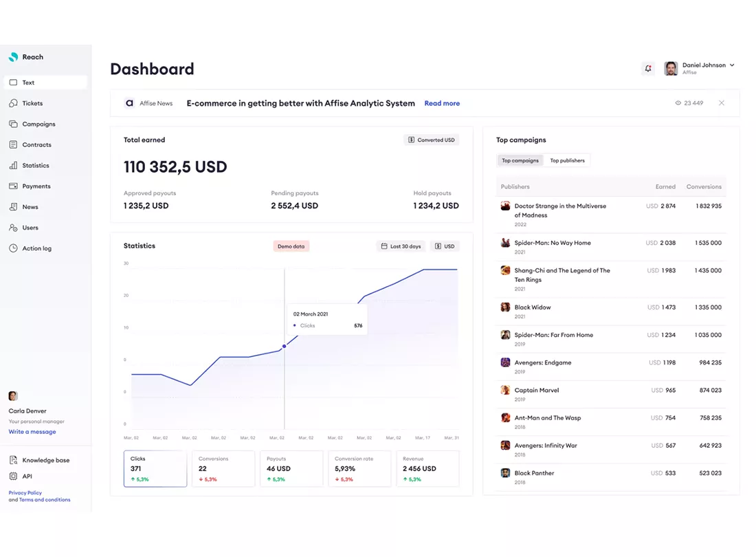This screenshot has height=557, width=756.
Task: Click the Publishers column header
Action: click(515, 186)
